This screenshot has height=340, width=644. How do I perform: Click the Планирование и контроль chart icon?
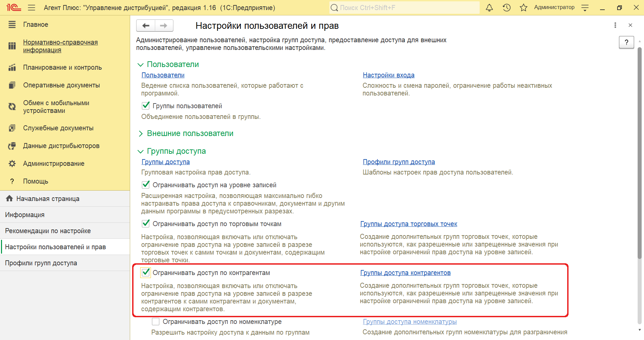coord(12,67)
